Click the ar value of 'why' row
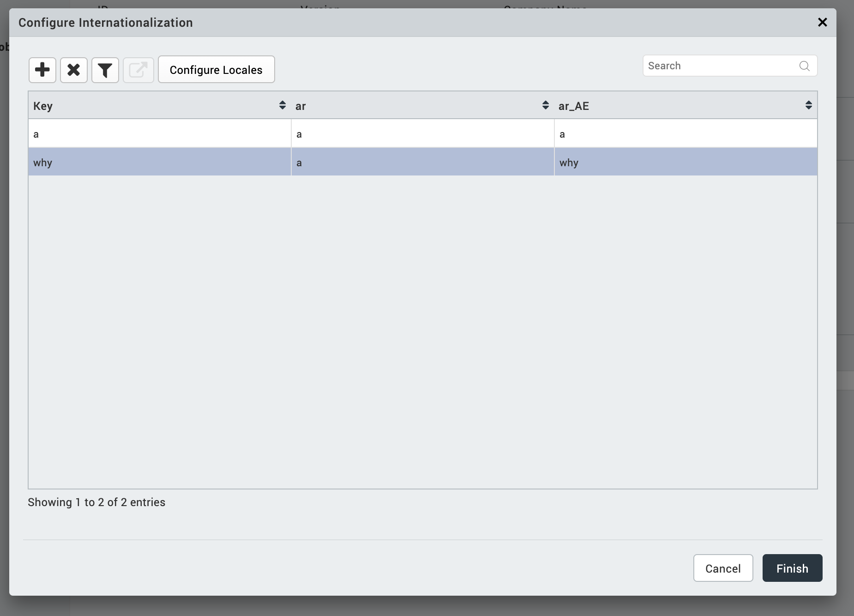 (422, 163)
